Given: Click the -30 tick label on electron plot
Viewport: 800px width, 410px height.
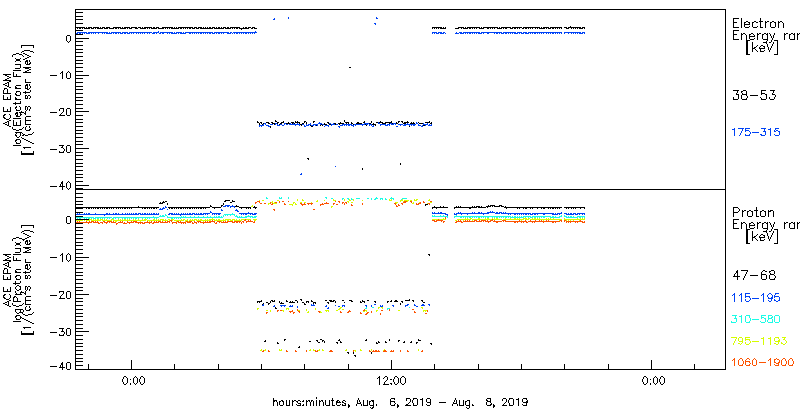Looking at the screenshot, I should tap(62, 149).
